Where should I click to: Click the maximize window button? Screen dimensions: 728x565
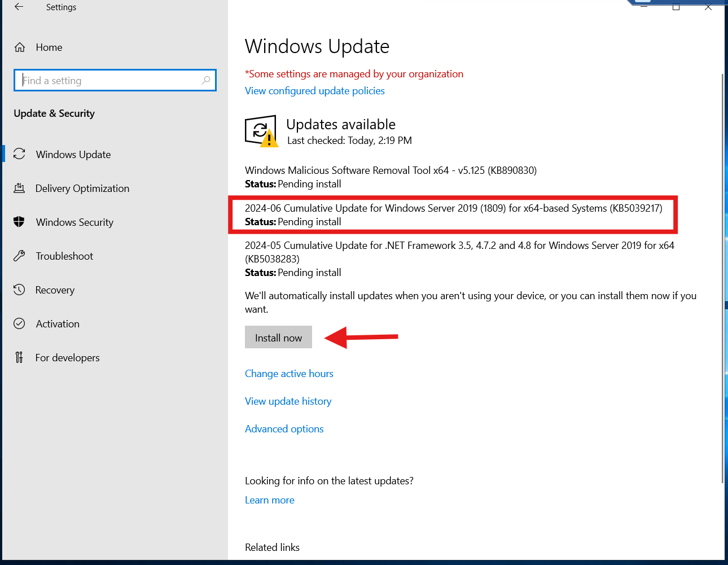tap(676, 7)
